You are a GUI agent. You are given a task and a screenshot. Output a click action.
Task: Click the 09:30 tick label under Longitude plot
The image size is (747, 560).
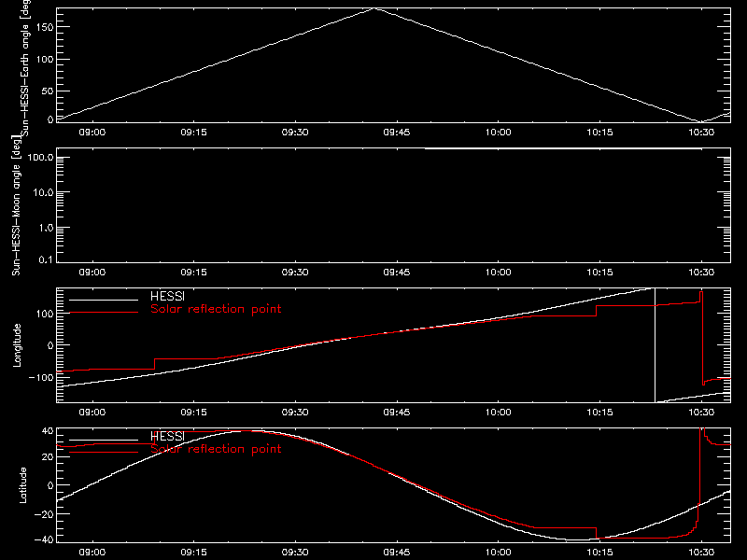click(x=295, y=412)
